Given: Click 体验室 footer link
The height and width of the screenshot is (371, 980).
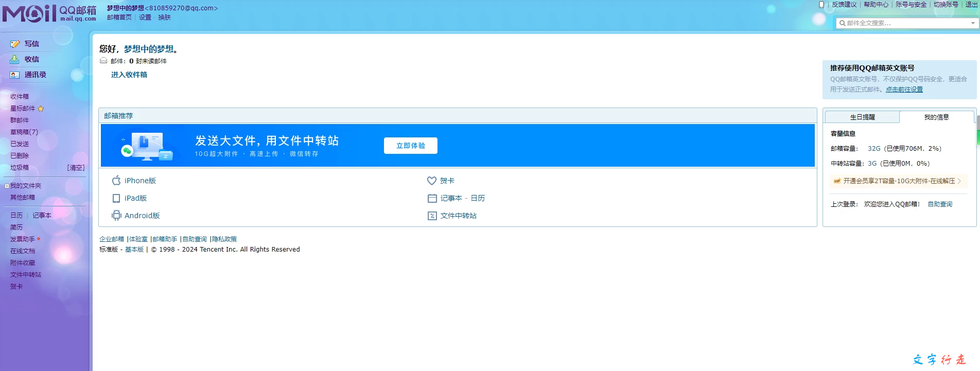Looking at the screenshot, I should tap(138, 239).
